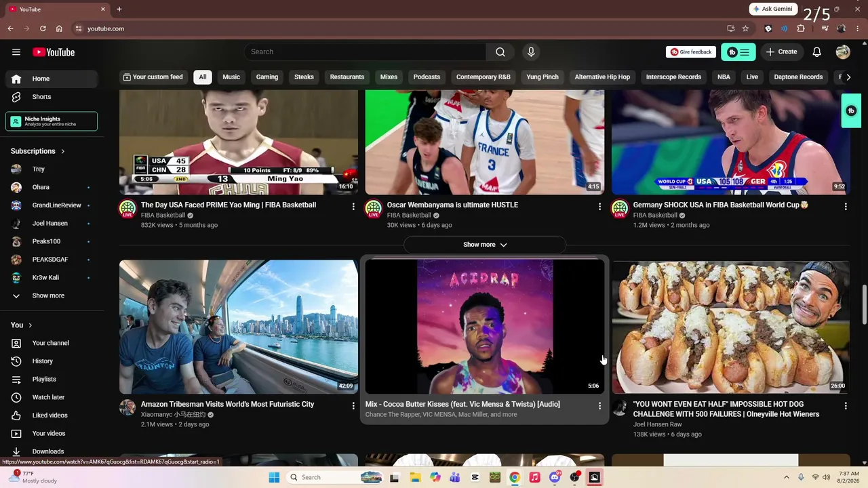
Task: Open File Explorer from the taskbar
Action: pos(415,477)
